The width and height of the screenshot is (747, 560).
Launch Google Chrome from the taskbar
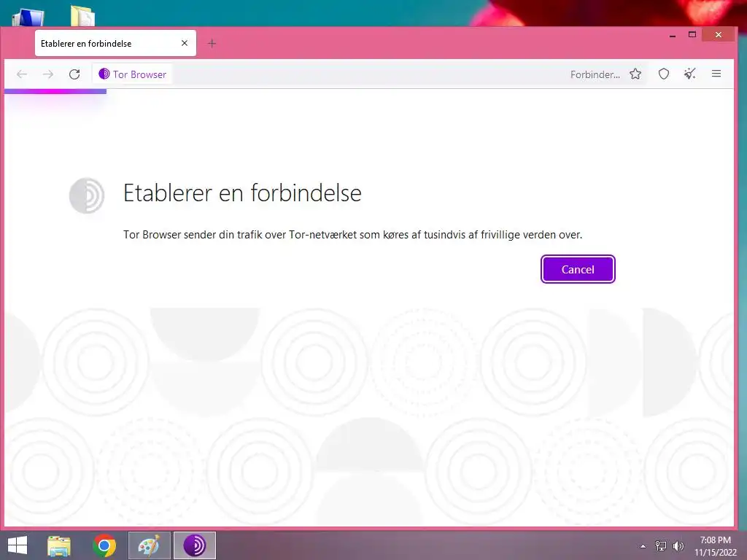104,545
